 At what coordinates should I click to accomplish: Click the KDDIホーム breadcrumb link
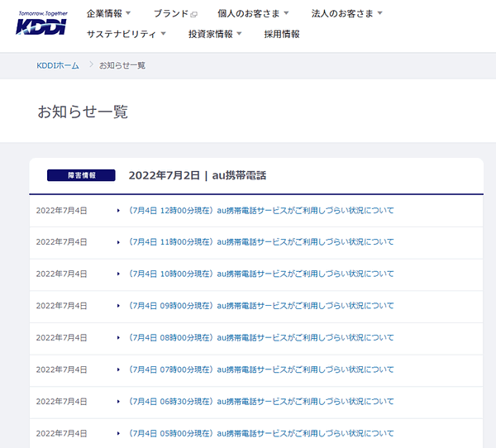click(x=58, y=65)
